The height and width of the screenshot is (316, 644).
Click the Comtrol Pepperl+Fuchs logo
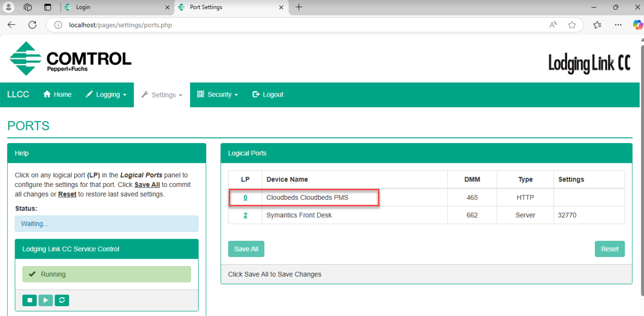tap(71, 59)
